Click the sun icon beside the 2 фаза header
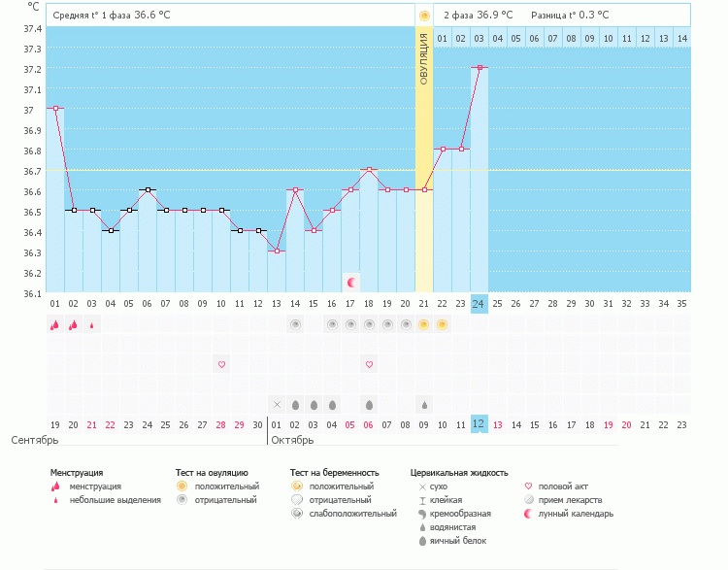This screenshot has width=728, height=570. click(424, 16)
